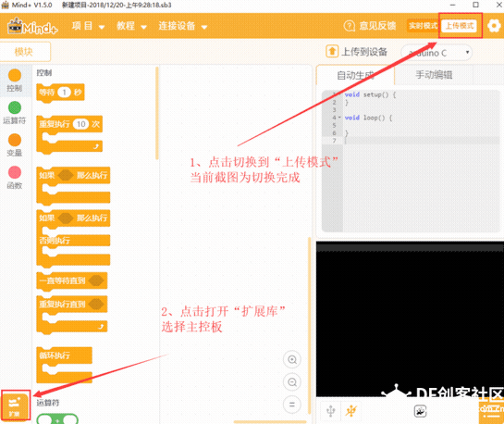The image size is (504, 424).
Task: Click the USB connect icon
Action: pos(331,411)
